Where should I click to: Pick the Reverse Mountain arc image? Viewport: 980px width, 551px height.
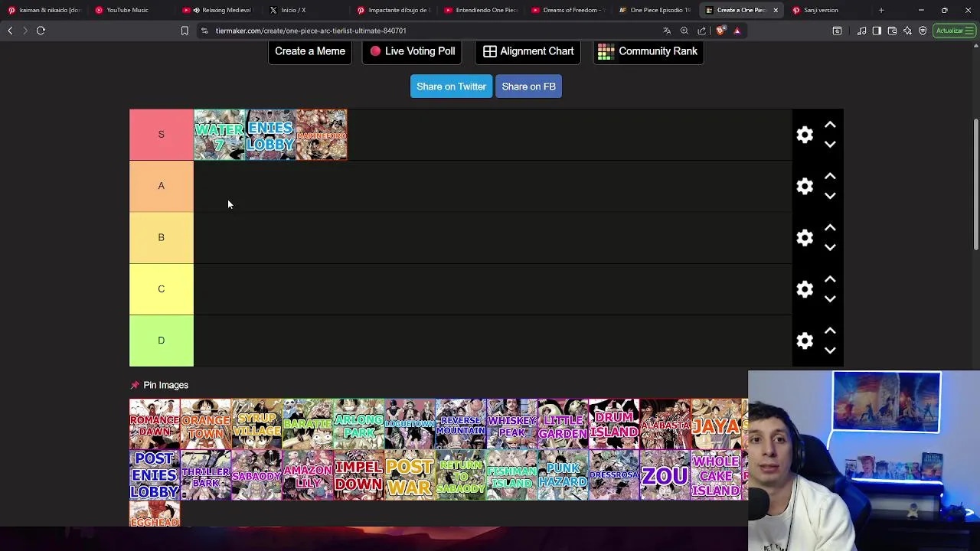point(461,423)
